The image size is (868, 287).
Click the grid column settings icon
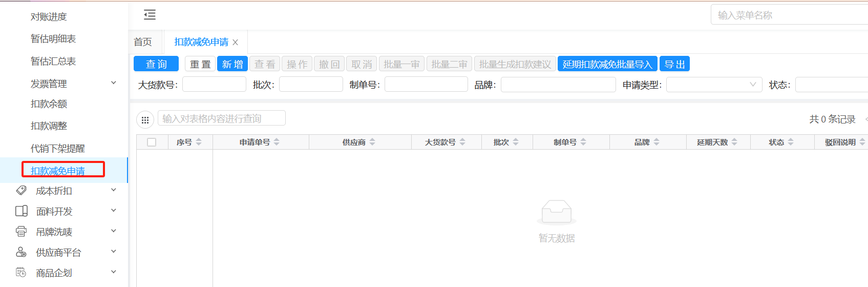(x=145, y=120)
